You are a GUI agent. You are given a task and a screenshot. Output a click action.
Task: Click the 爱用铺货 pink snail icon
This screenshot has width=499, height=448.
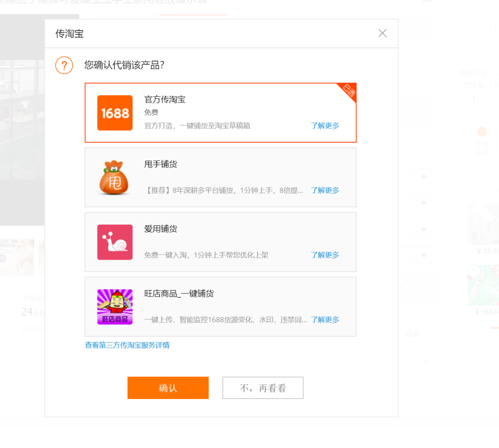pyautogui.click(x=115, y=242)
